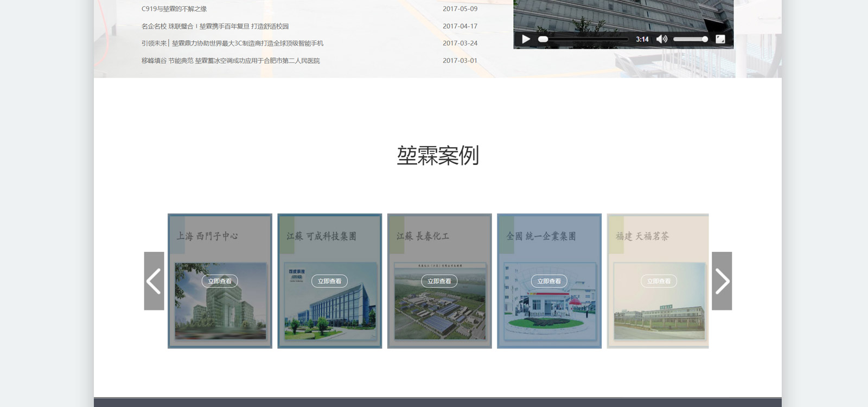Image resolution: width=868 pixels, height=407 pixels.
Task: Show previous cases with the left arrow
Action: 154,281
